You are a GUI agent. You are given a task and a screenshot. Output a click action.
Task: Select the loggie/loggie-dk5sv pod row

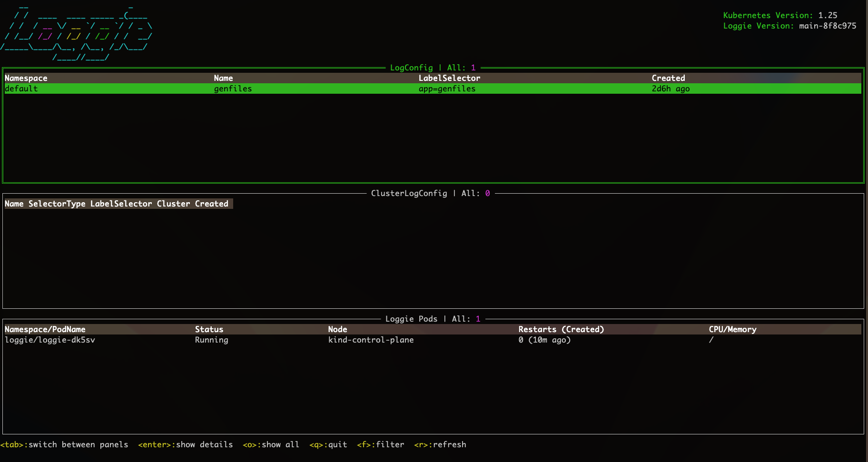[x=50, y=340]
